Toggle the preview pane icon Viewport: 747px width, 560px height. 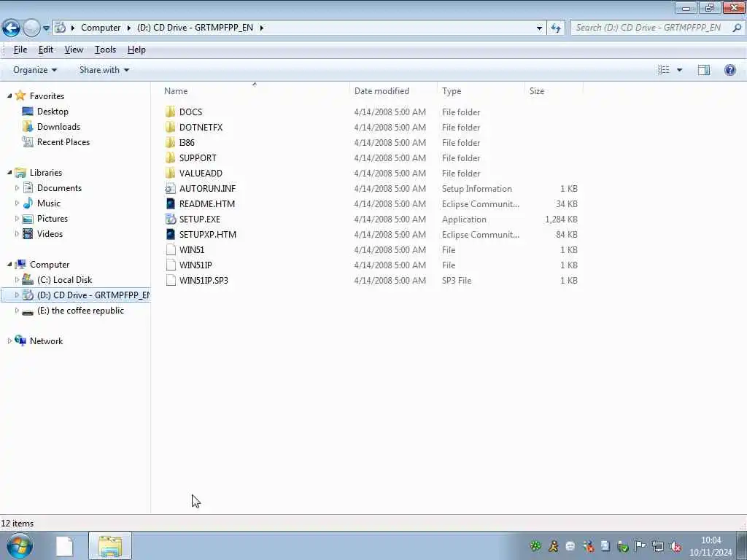click(704, 70)
